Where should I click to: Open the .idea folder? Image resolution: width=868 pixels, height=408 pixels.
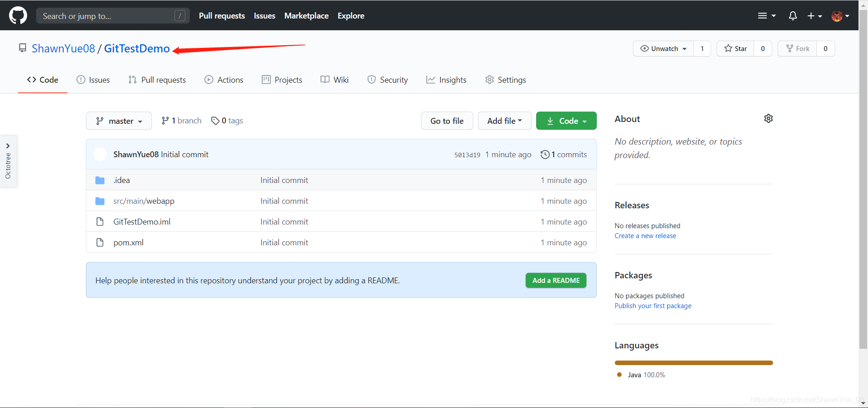click(x=122, y=180)
